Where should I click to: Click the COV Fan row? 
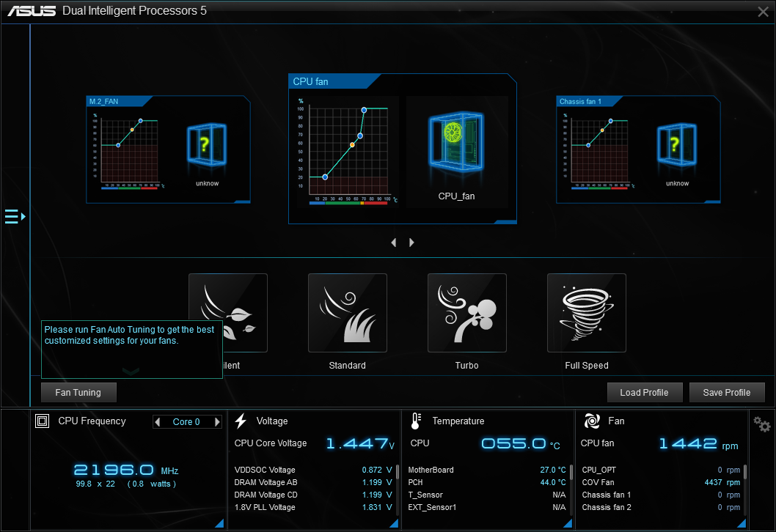coord(661,482)
